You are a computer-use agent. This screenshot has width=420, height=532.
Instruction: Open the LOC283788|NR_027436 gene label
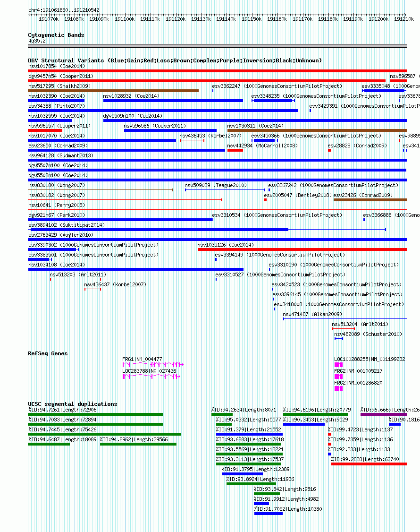pyautogui.click(x=149, y=371)
